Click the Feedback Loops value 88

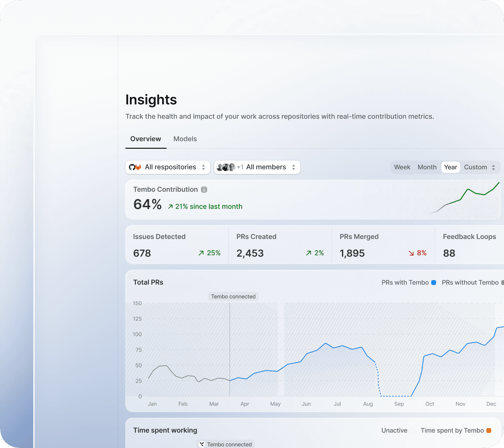pos(449,253)
